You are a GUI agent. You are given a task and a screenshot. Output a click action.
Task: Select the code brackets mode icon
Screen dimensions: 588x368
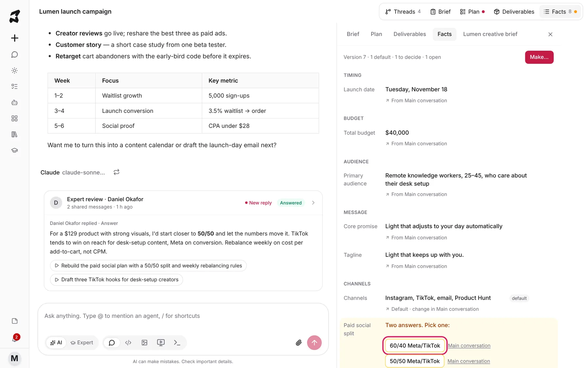point(128,342)
